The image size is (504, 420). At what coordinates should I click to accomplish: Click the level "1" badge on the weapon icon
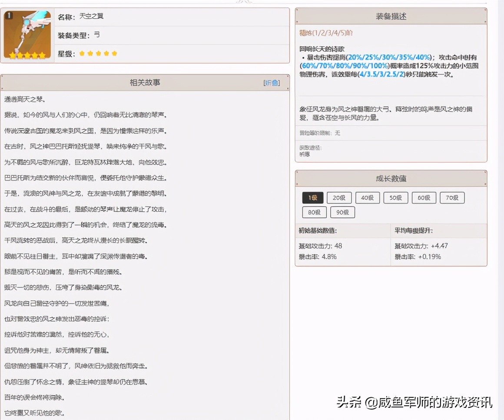[x=10, y=15]
